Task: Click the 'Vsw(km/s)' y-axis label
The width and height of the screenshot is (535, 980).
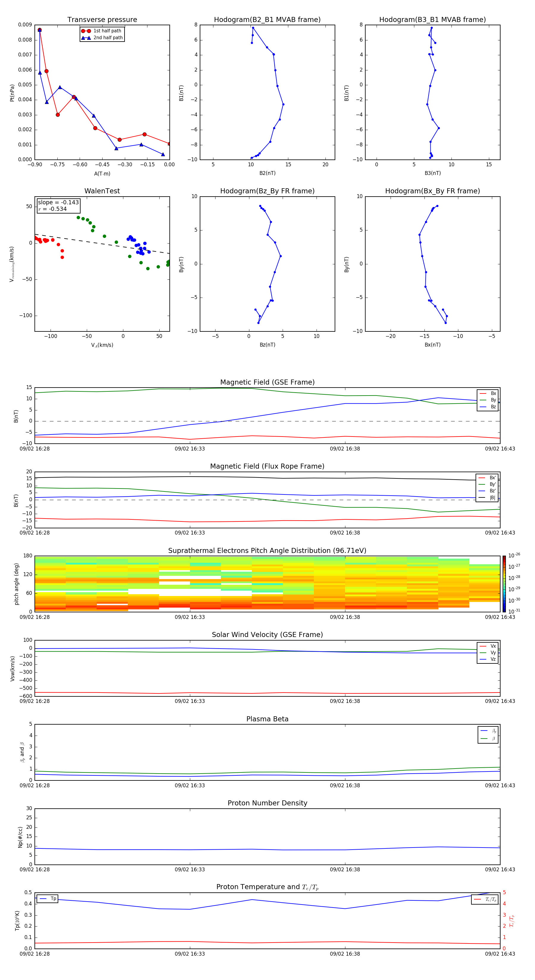Action: click(x=12, y=668)
